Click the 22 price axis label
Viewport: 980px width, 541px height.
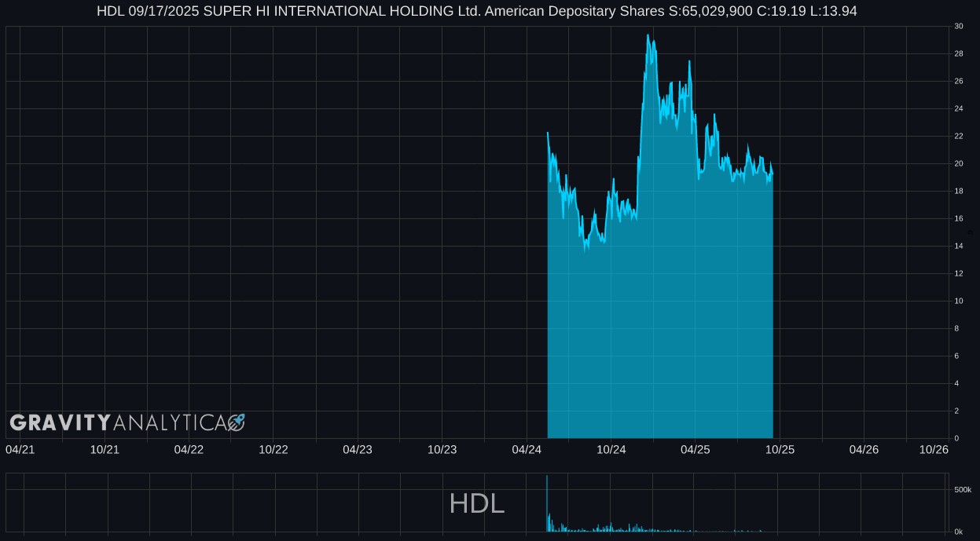[x=959, y=136]
